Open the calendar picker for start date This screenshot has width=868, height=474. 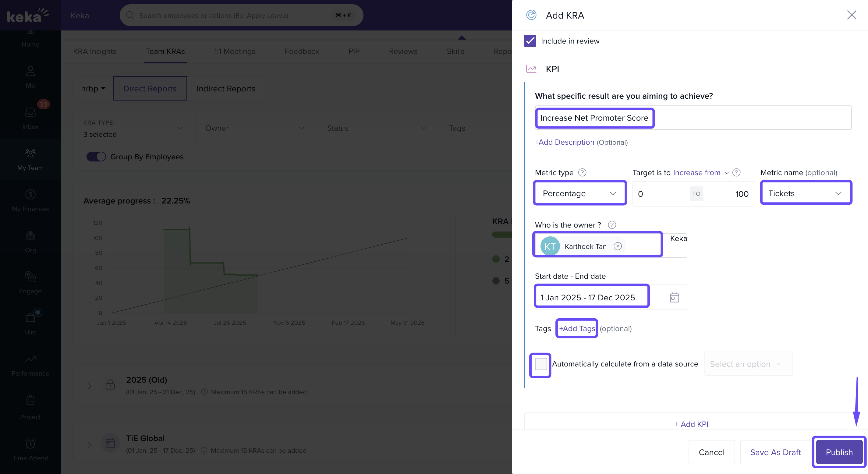674,297
